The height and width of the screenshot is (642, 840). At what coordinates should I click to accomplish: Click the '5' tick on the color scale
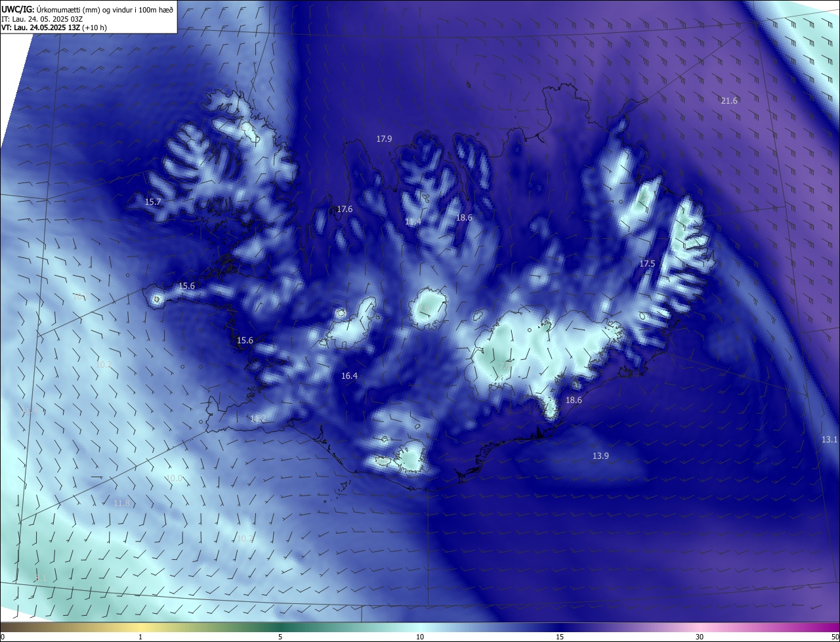click(280, 637)
